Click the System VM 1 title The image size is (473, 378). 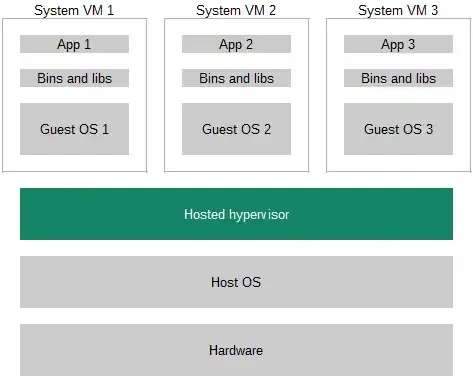(x=74, y=10)
